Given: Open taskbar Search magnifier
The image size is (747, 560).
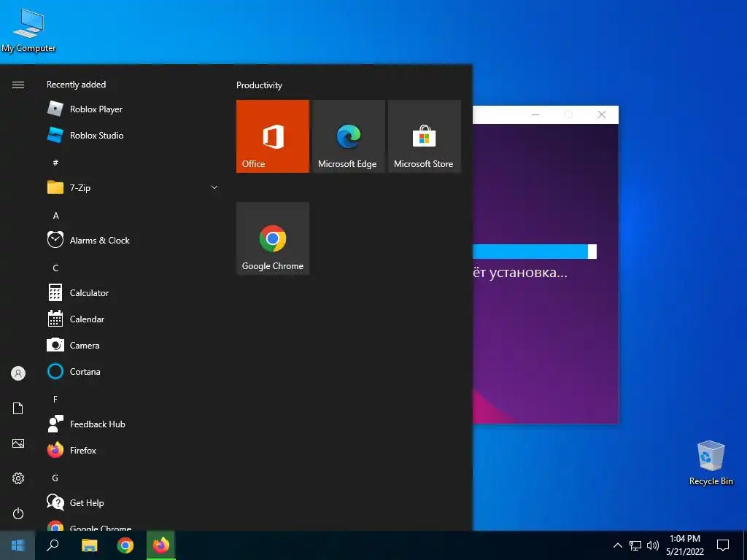Looking at the screenshot, I should (53, 545).
